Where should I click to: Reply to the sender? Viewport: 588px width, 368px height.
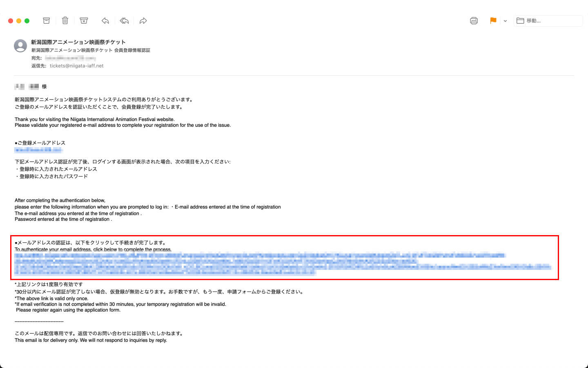[105, 21]
